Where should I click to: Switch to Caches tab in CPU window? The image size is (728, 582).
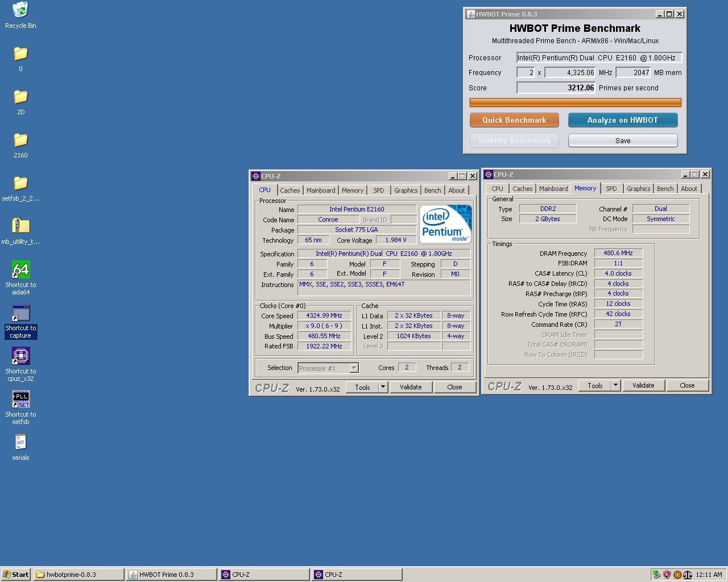point(289,190)
